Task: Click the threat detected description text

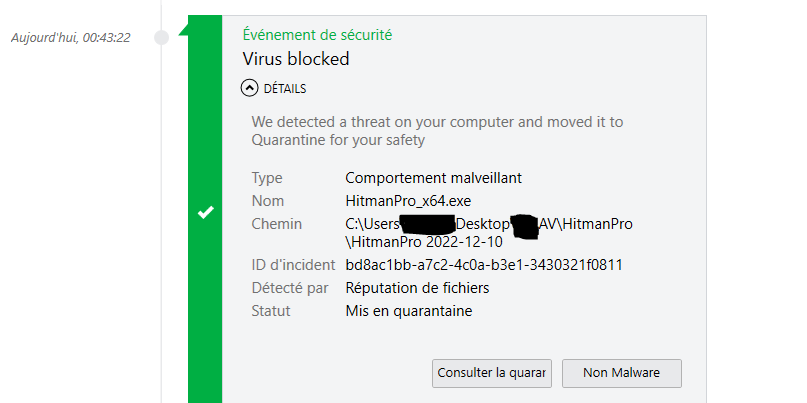Action: (437, 131)
